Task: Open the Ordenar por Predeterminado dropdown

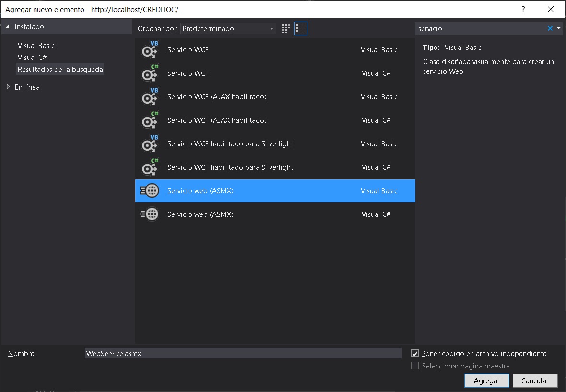Action: click(228, 28)
